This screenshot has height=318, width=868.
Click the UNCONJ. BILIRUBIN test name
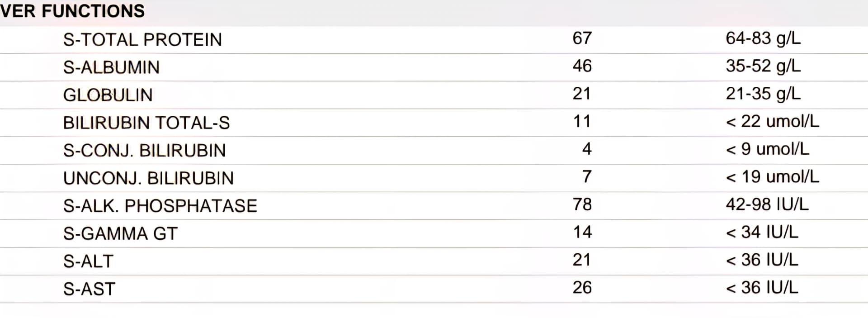pos(148,178)
